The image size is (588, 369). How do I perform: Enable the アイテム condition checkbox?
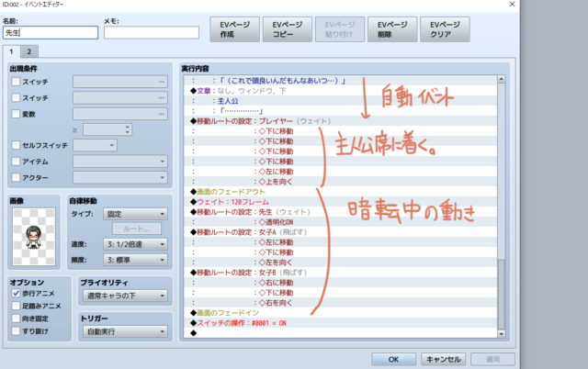16,162
